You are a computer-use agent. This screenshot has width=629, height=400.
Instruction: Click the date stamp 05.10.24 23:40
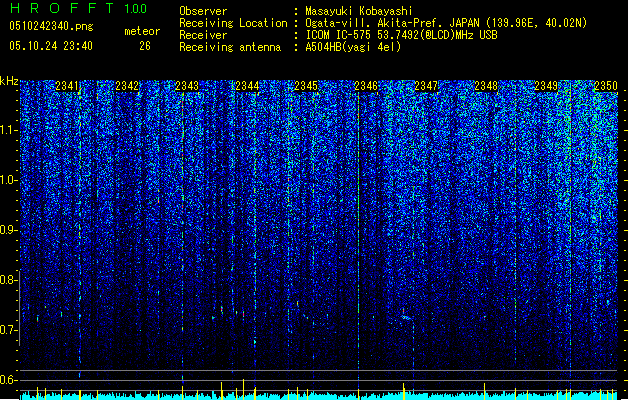coord(51,46)
